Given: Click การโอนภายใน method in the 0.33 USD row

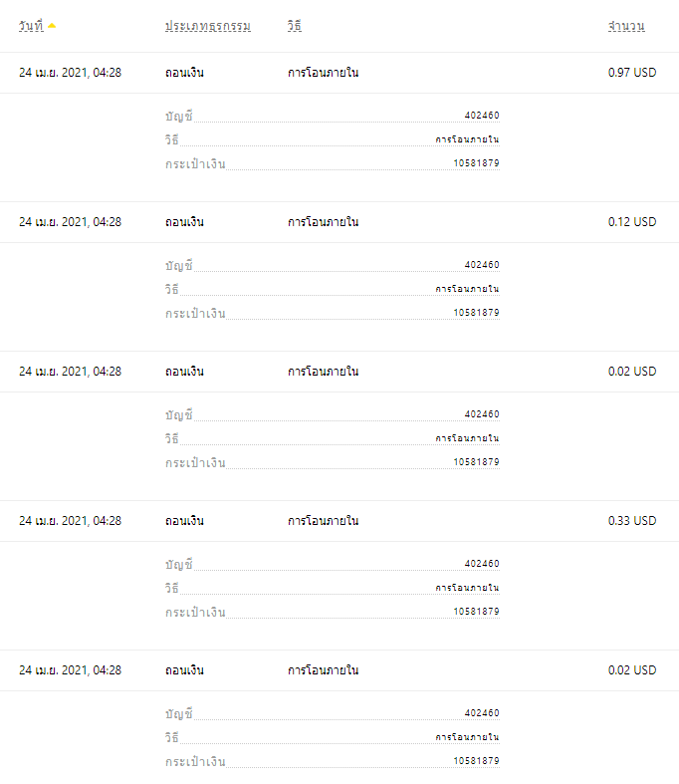Looking at the screenshot, I should tap(323, 520).
